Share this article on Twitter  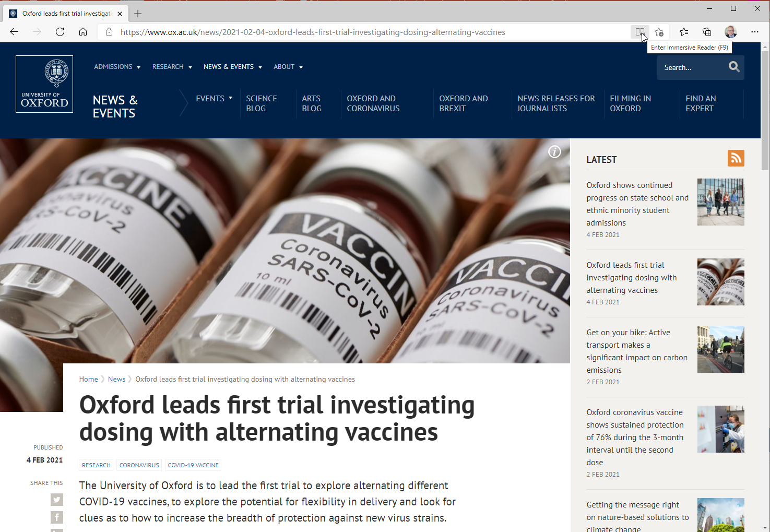coord(57,500)
